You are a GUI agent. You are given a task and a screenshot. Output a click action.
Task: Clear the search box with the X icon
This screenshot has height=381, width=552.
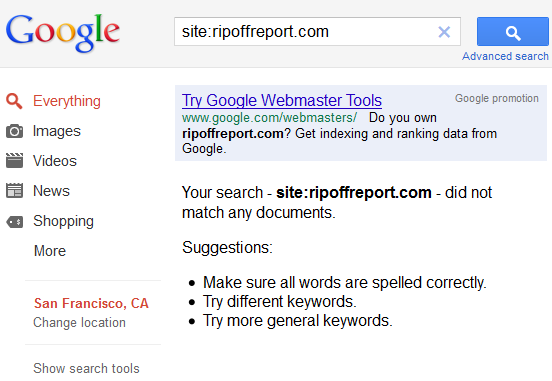(x=444, y=32)
